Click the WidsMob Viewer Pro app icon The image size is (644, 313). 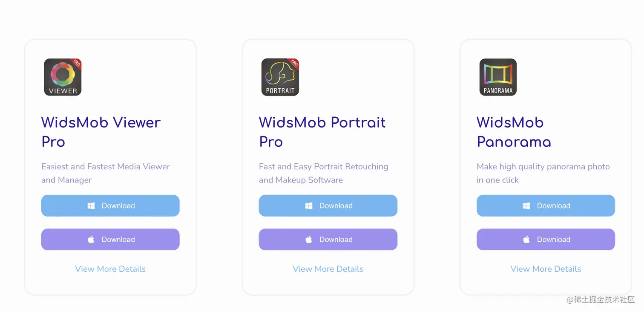pyautogui.click(x=63, y=77)
